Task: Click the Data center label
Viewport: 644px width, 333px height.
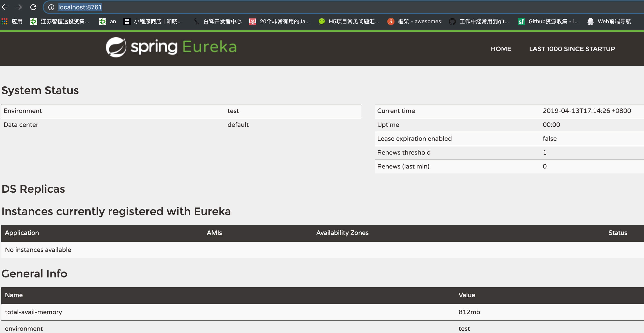Action: pos(21,125)
